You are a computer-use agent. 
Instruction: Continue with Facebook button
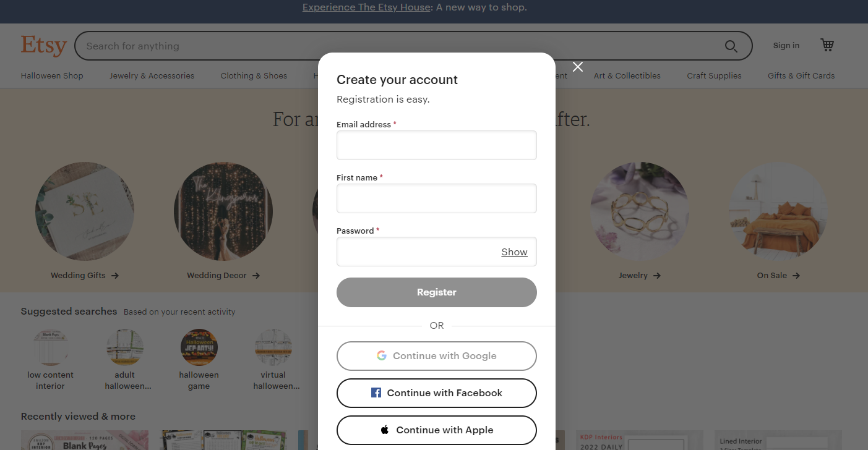pos(437,393)
